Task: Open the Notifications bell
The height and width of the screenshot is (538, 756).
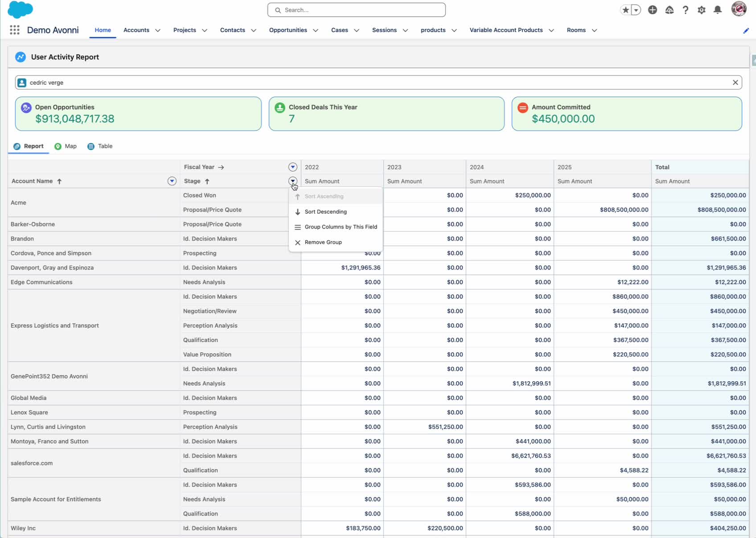Action: click(x=718, y=10)
